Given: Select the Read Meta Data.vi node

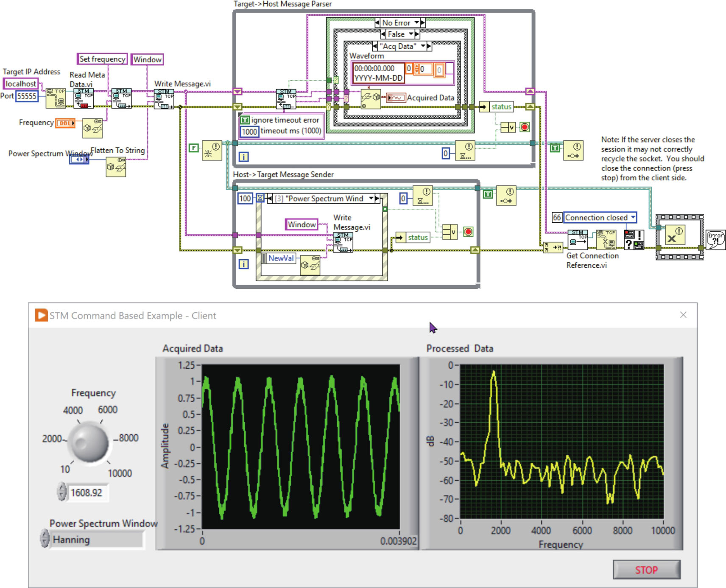Looking at the screenshot, I should pyautogui.click(x=83, y=98).
